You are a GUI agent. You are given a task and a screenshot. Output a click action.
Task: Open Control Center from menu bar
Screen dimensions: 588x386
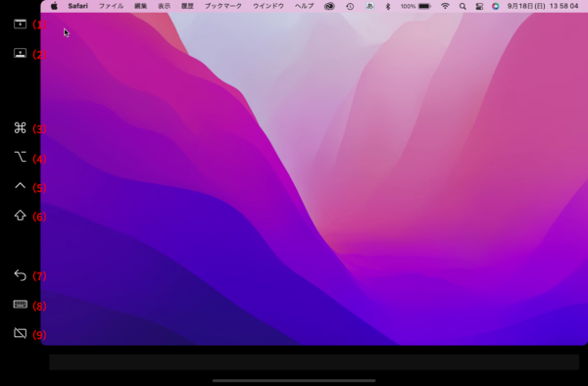479,7
